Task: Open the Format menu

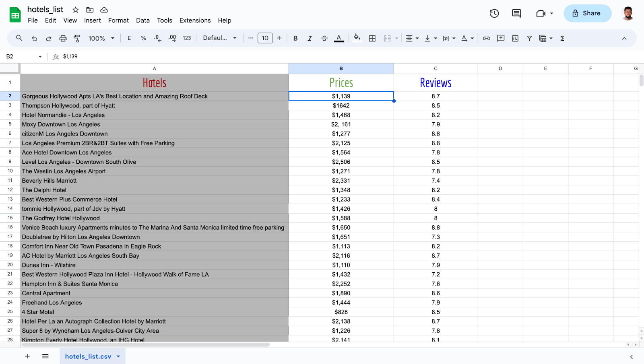Action: [x=118, y=20]
